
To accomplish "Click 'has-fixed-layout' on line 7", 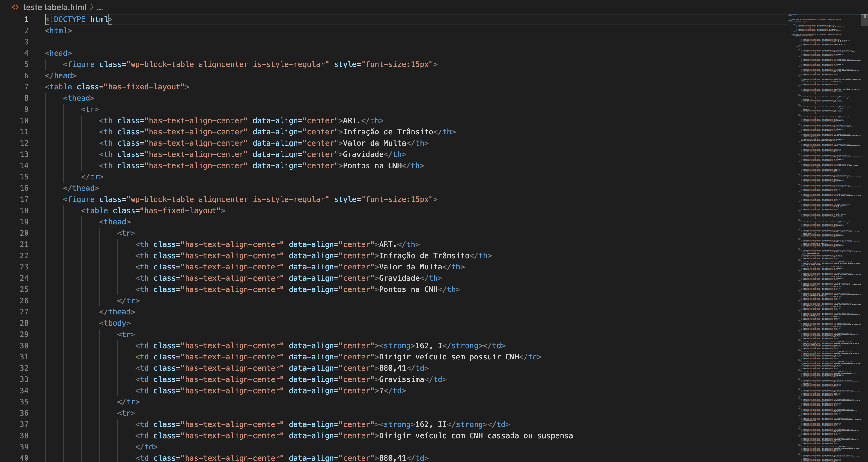I will tap(144, 87).
